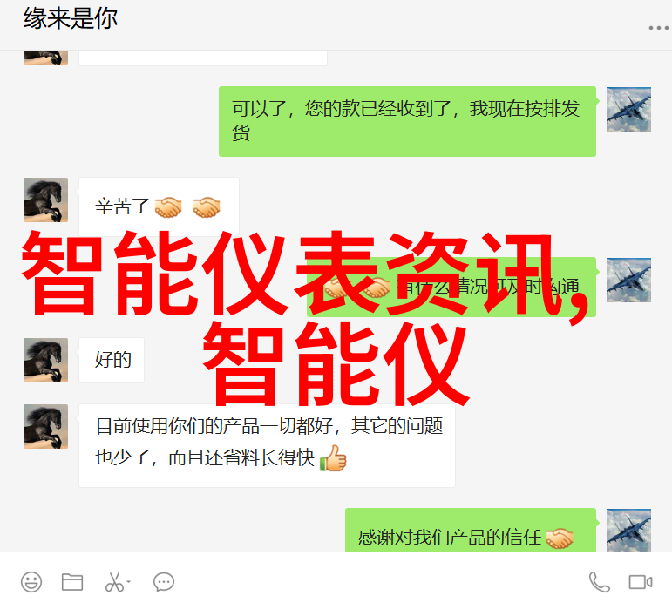Viewport: 672px width, 616px height.
Task: Start a video call with camera icon
Action: (641, 582)
